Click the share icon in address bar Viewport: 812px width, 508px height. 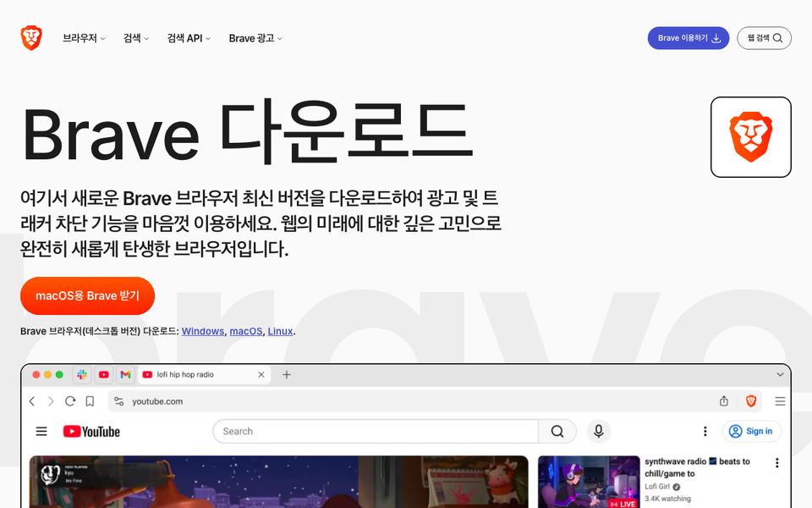point(724,400)
